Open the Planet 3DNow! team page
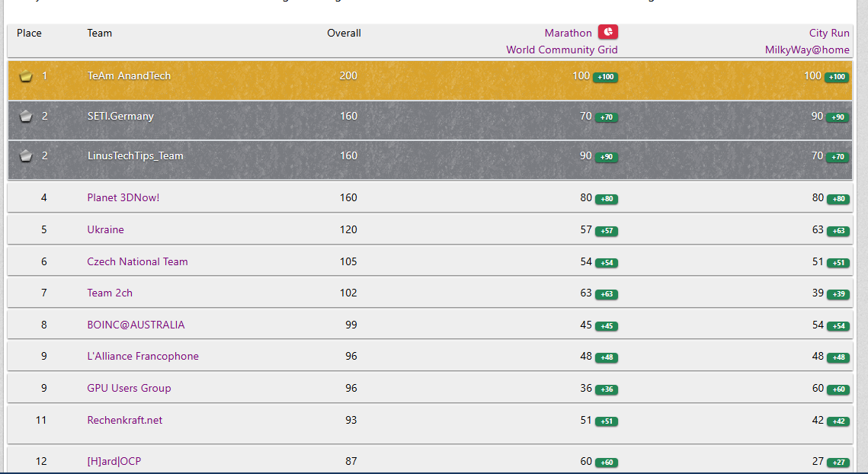Viewport: 868px width, 474px height. pos(123,197)
